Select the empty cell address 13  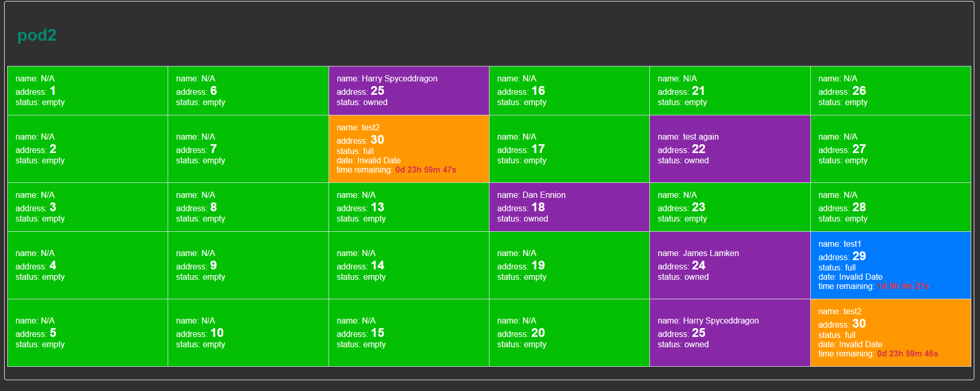pos(409,207)
